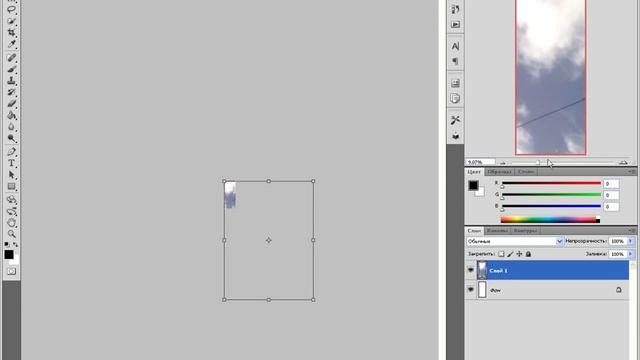Open the Clone Source panel icon
Screen dimensions: 640x360
tap(456, 98)
